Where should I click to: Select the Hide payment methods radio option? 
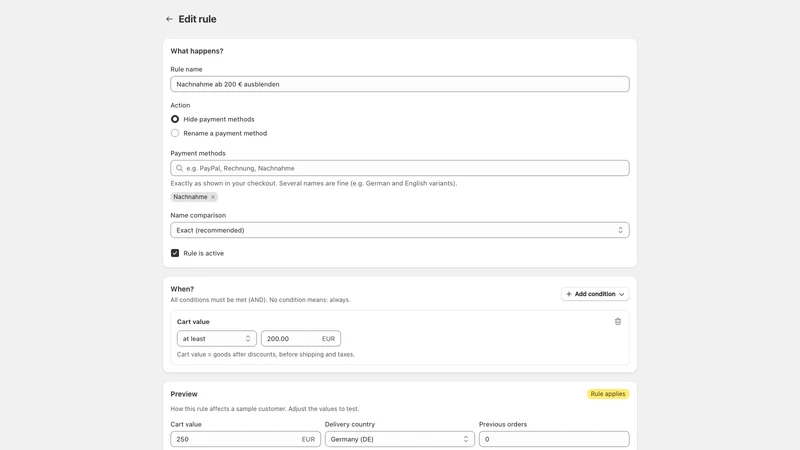click(x=175, y=119)
